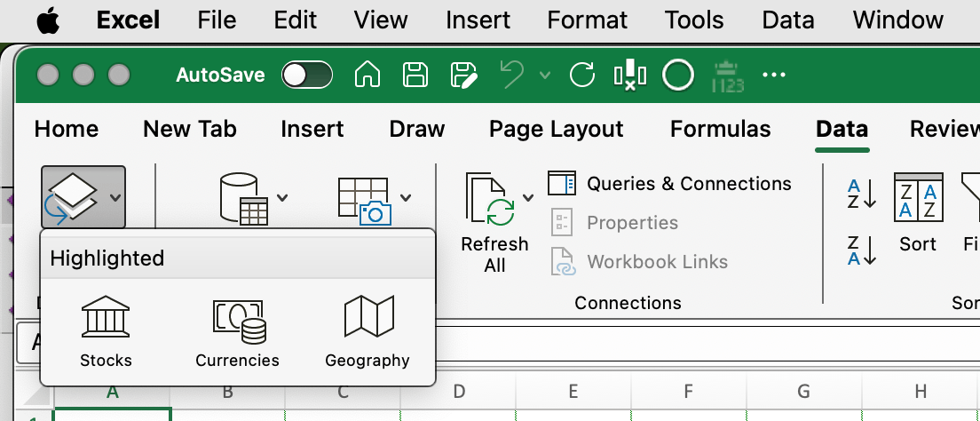Expand the Get Data dropdown arrow

click(x=282, y=198)
